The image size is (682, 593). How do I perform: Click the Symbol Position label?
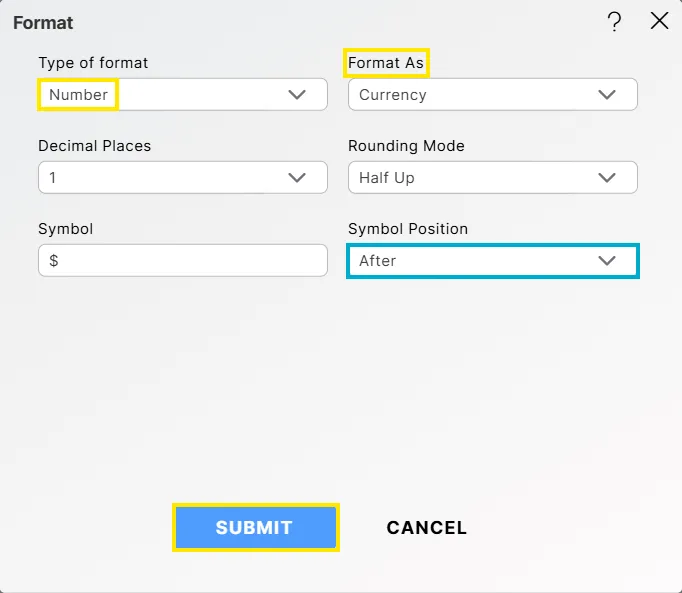pos(408,229)
